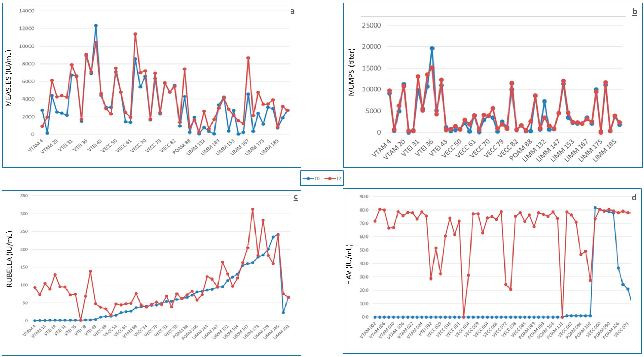The image size is (644, 357).
Task: Click the highest blue peak in mumps chart
Action: click(432, 48)
